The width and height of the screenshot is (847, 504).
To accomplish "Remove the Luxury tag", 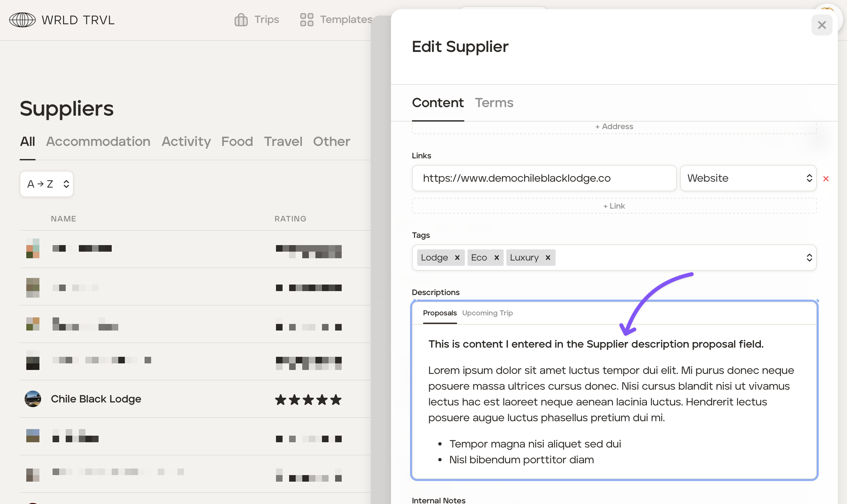I will point(547,258).
